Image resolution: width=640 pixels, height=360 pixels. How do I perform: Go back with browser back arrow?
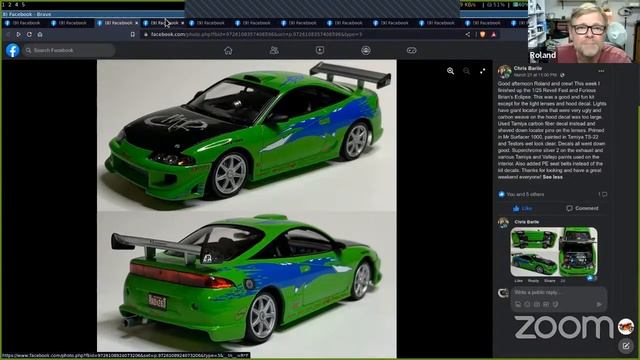[x=8, y=34]
